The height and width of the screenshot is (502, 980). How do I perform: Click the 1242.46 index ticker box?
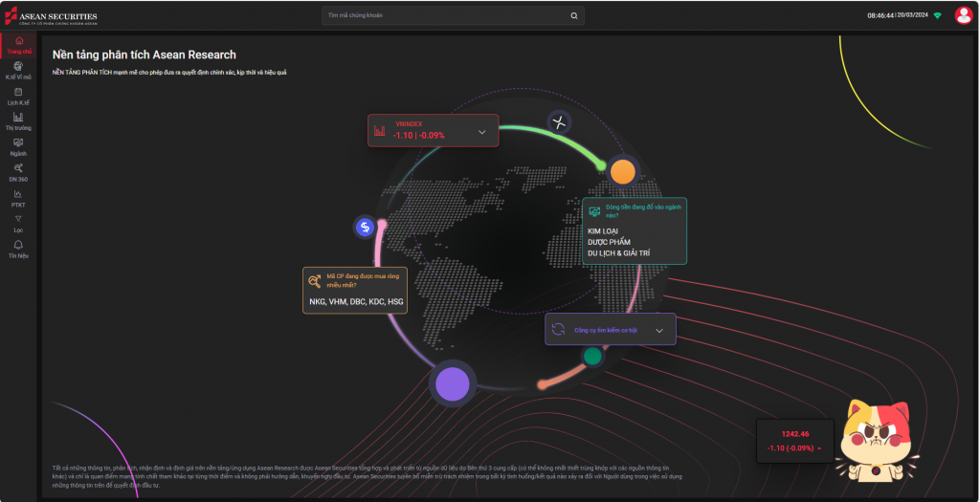pyautogui.click(x=795, y=441)
